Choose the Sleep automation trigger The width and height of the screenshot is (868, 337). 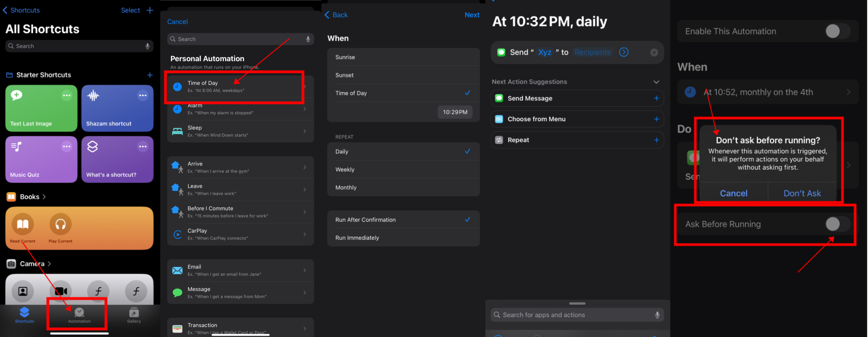tap(240, 131)
